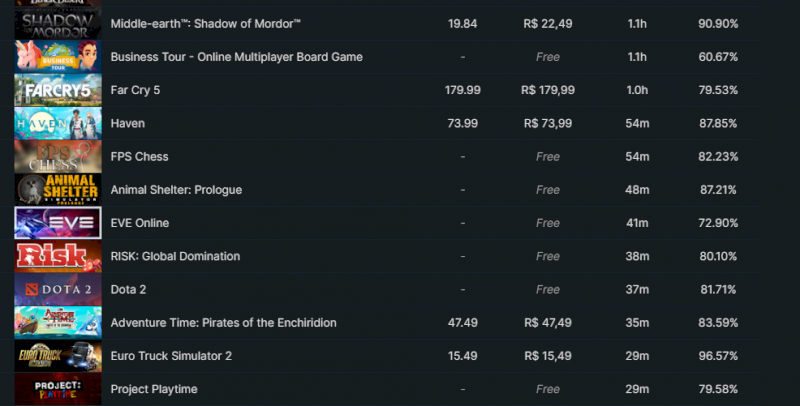This screenshot has width=800, height=406.
Task: Click the Haven price R$ 73,99
Action: click(x=547, y=123)
